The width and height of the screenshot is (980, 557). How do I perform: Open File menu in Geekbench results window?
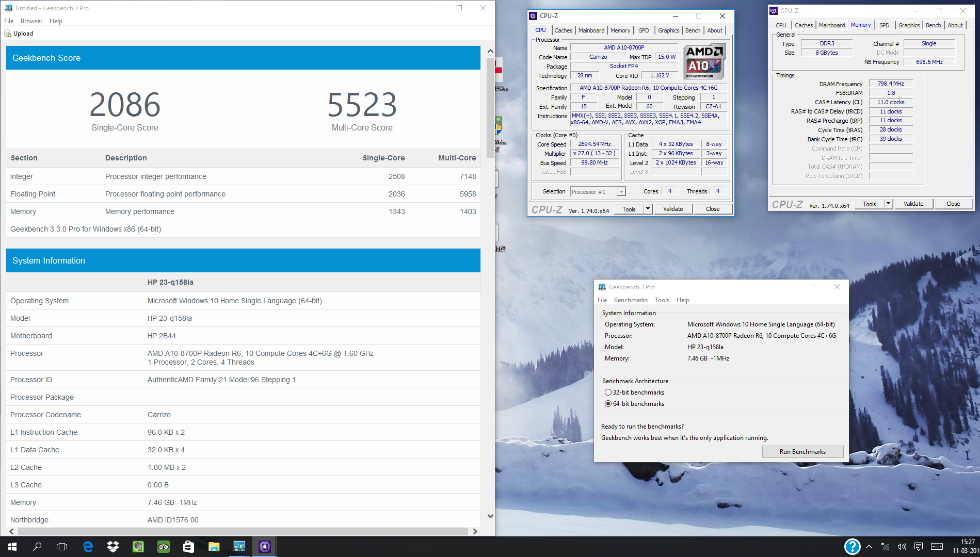(9, 21)
